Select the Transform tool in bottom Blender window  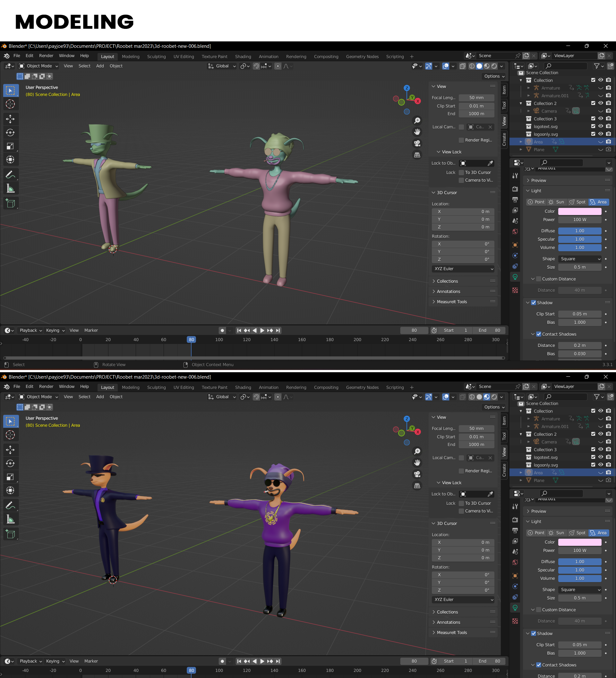pos(10,490)
